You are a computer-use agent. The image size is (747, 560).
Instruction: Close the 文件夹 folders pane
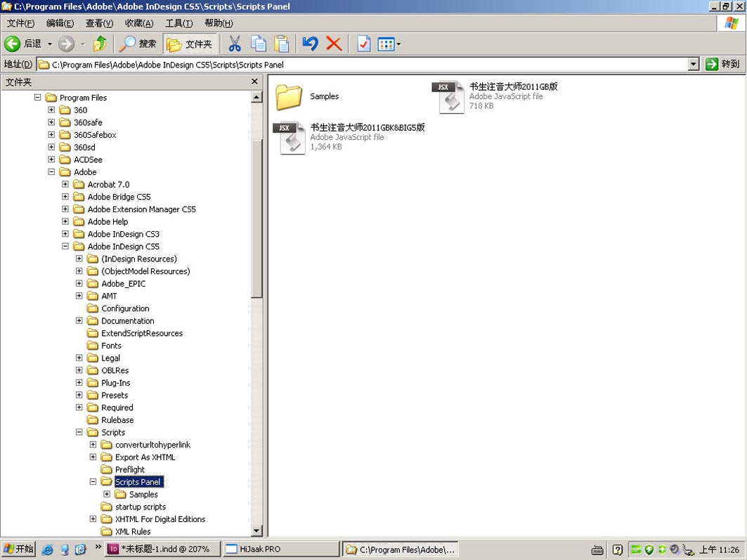[254, 82]
